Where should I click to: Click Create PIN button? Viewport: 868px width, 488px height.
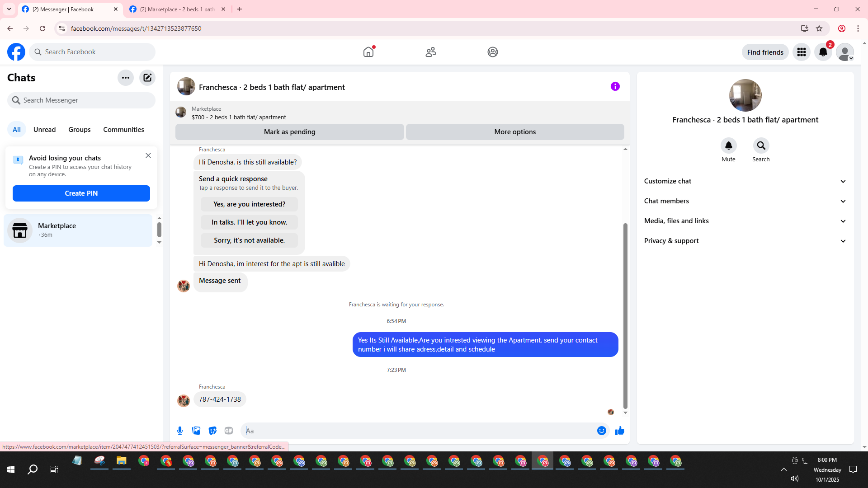(81, 193)
